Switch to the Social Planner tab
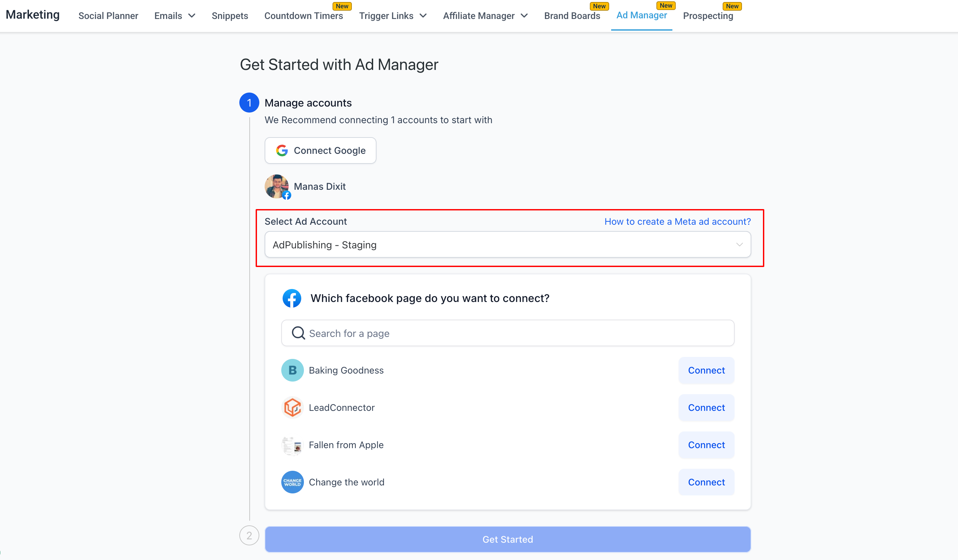The width and height of the screenshot is (958, 560). point(108,16)
